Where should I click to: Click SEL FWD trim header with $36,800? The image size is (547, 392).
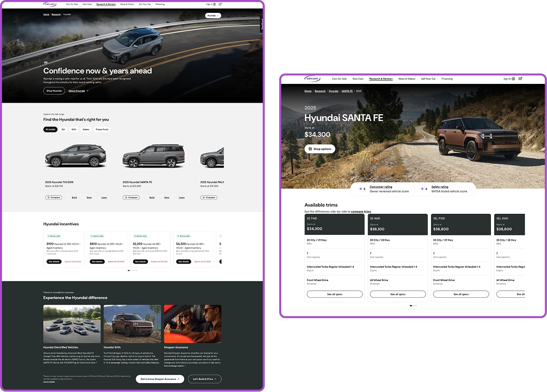pyautogui.click(x=461, y=224)
